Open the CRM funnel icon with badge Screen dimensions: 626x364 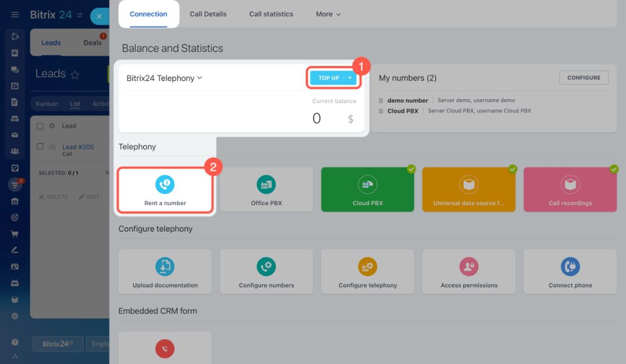15,185
